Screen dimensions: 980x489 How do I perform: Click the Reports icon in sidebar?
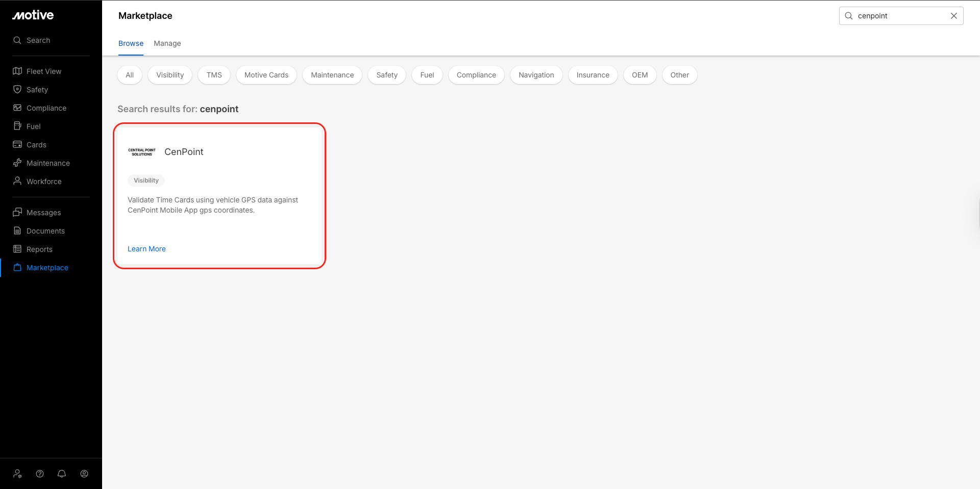pos(17,249)
